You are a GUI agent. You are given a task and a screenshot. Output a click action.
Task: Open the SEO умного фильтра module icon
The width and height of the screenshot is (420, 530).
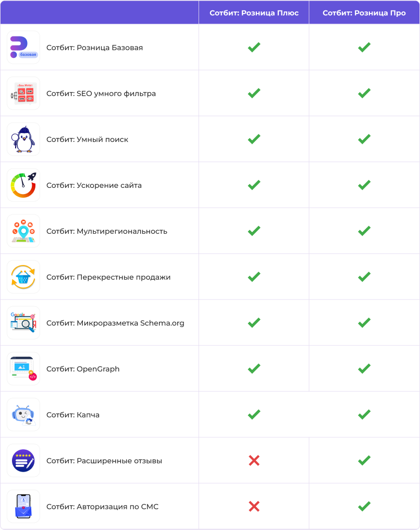(x=23, y=93)
